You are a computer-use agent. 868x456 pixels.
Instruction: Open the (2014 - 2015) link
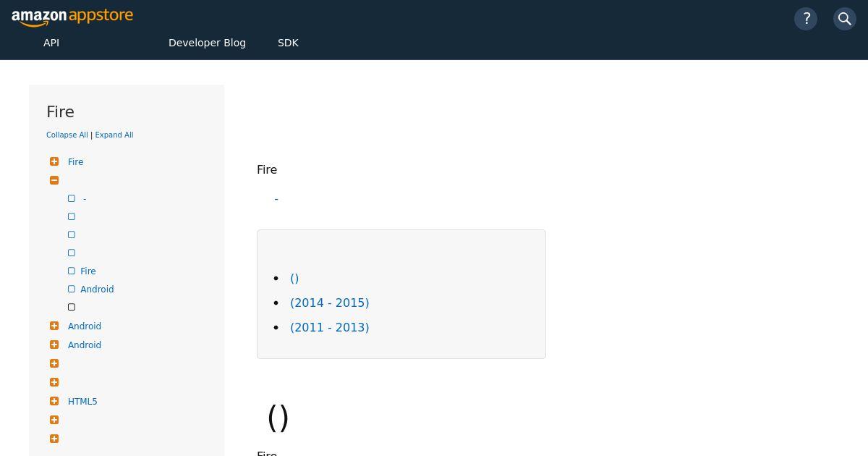(x=330, y=303)
